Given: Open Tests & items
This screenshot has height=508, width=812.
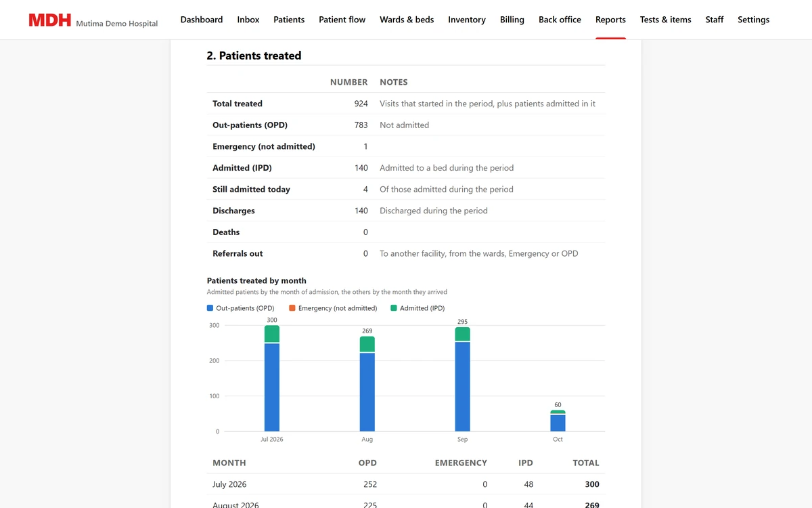Looking at the screenshot, I should 666,20.
